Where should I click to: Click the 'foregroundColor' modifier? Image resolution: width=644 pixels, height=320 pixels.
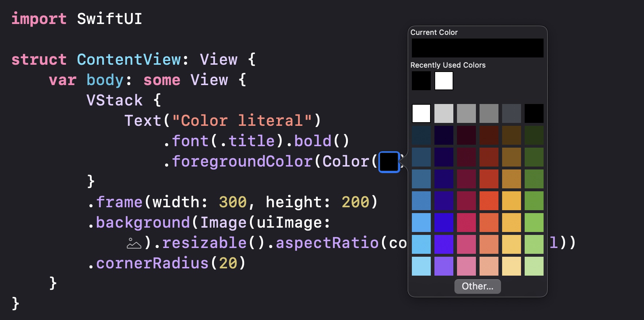(x=242, y=161)
